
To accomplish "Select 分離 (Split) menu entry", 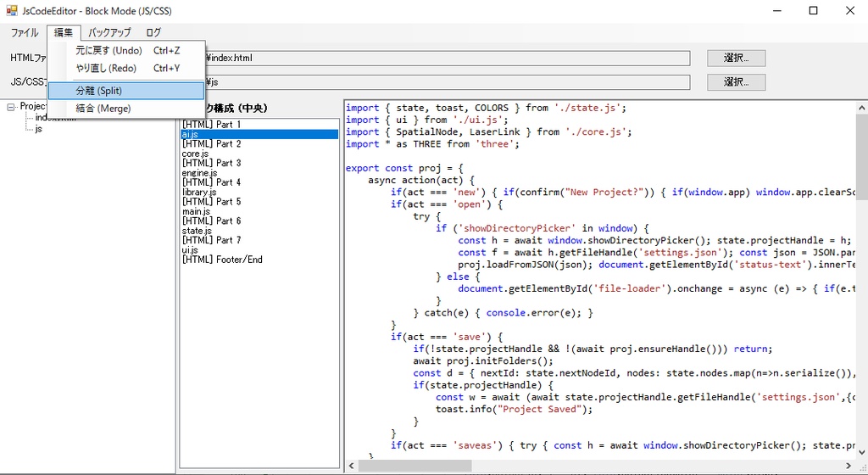I will click(x=127, y=91).
